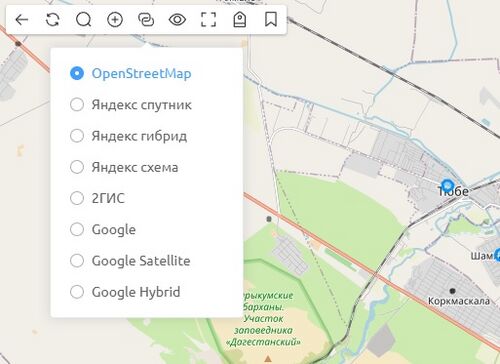The height and width of the screenshot is (364, 500).
Task: Click the add plus circle icon
Action: (x=115, y=20)
